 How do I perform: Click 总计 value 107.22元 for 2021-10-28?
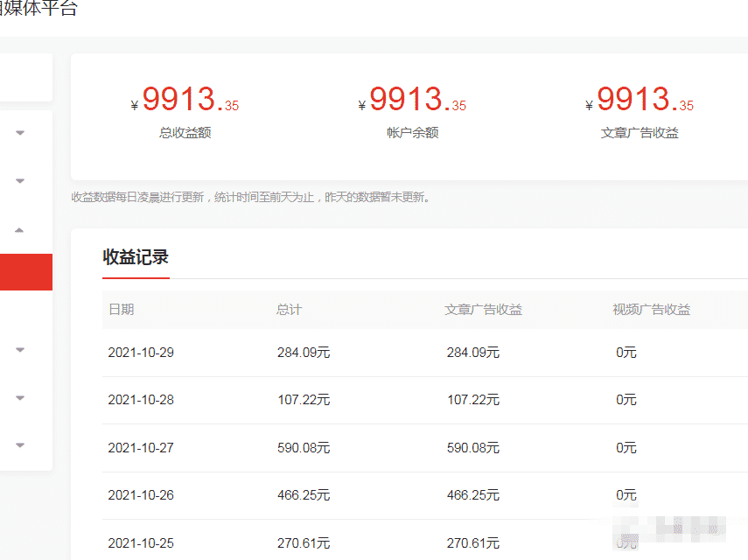[304, 400]
